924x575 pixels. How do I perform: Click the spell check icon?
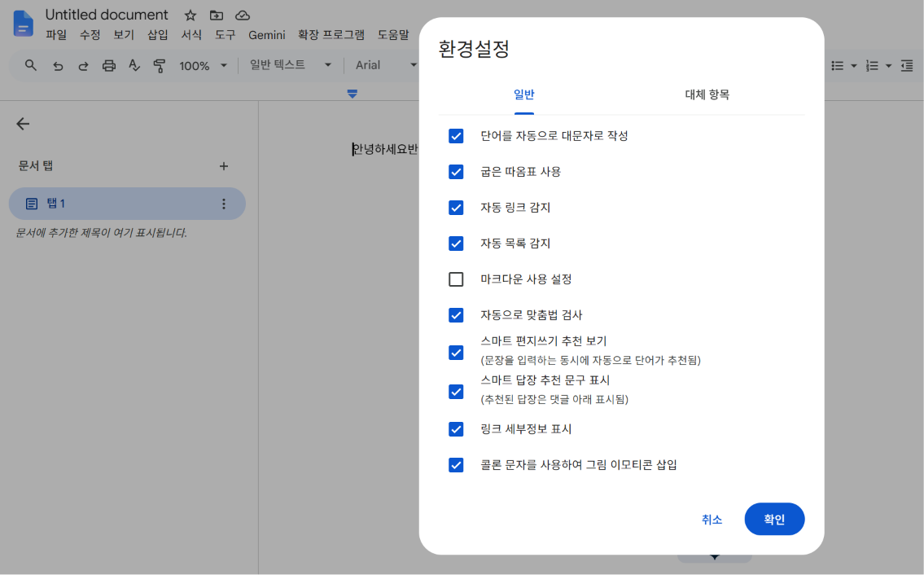(x=134, y=65)
